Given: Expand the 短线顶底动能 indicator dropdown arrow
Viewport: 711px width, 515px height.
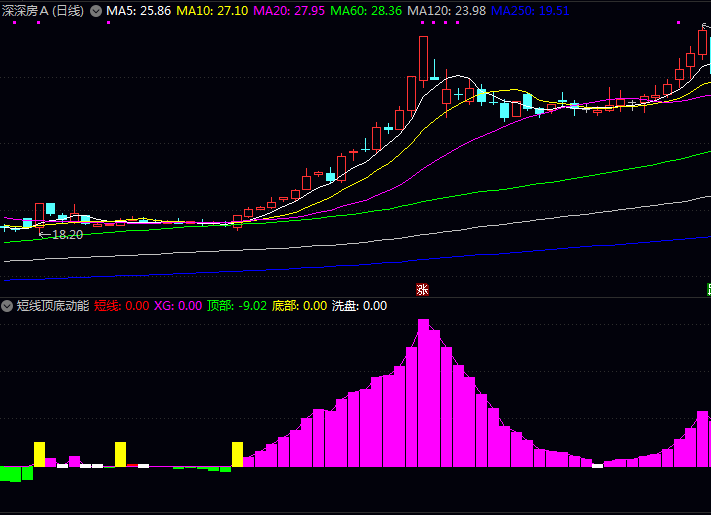Looking at the screenshot, I should point(7,306).
